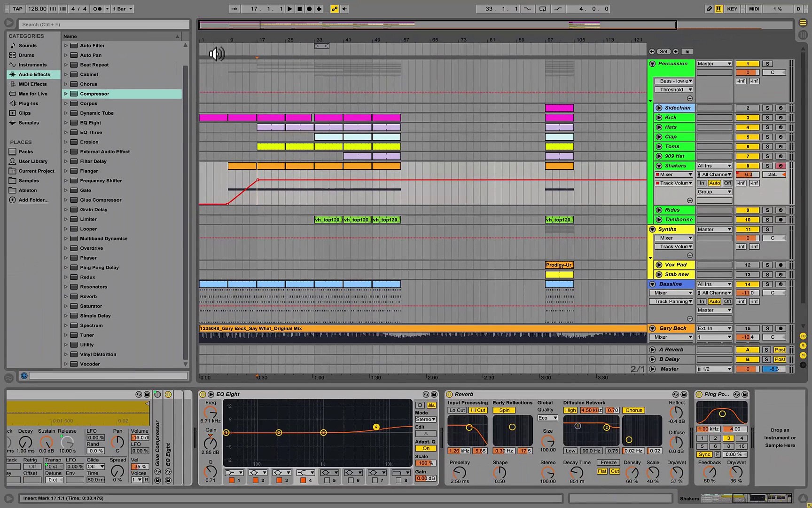The width and height of the screenshot is (812, 508).
Task: Show or hide In/Out section (I·O)
Action: click(x=803, y=336)
